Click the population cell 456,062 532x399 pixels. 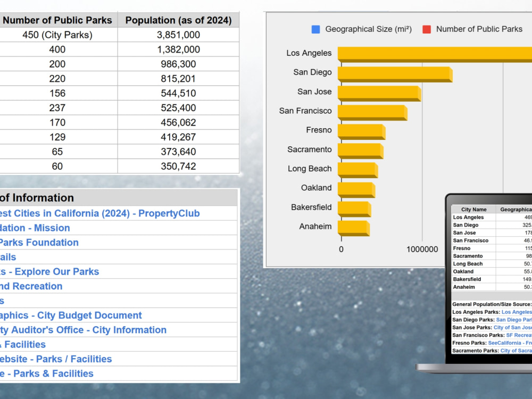pyautogui.click(x=178, y=122)
